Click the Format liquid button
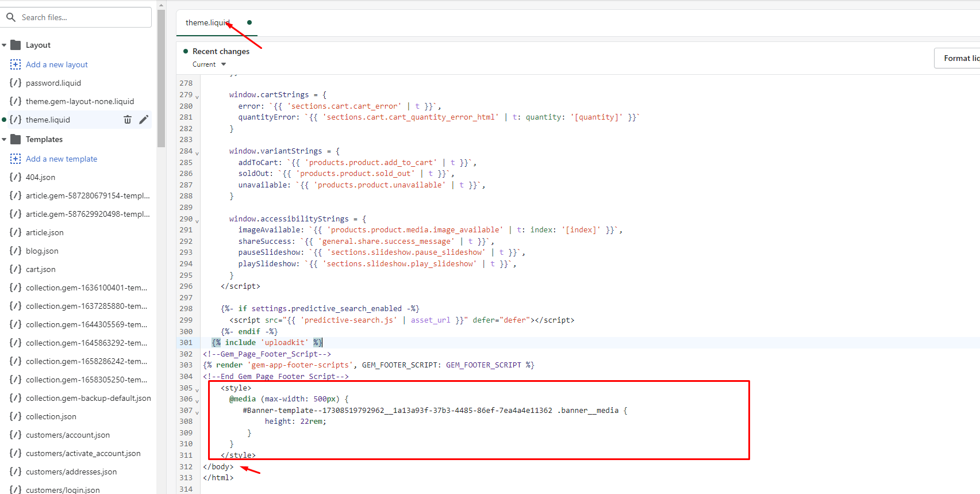This screenshot has width=980, height=494. coord(957,58)
